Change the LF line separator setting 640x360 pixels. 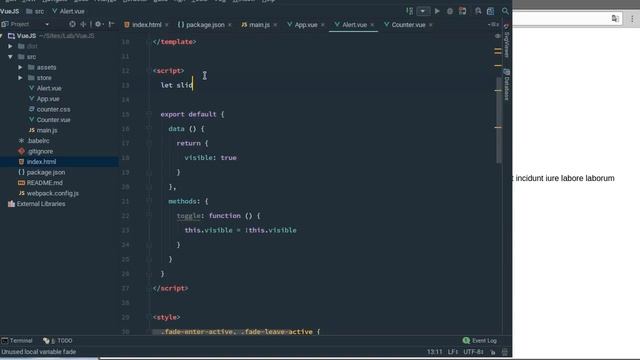click(x=452, y=352)
